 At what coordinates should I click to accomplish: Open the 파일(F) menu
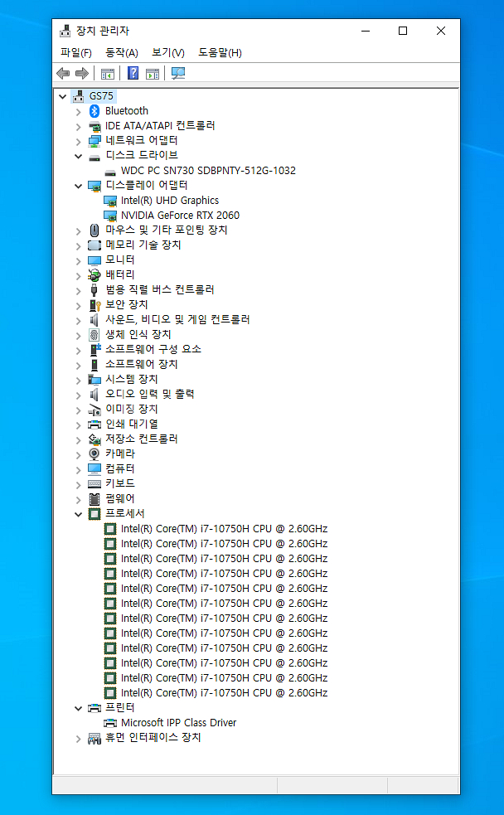(x=76, y=52)
